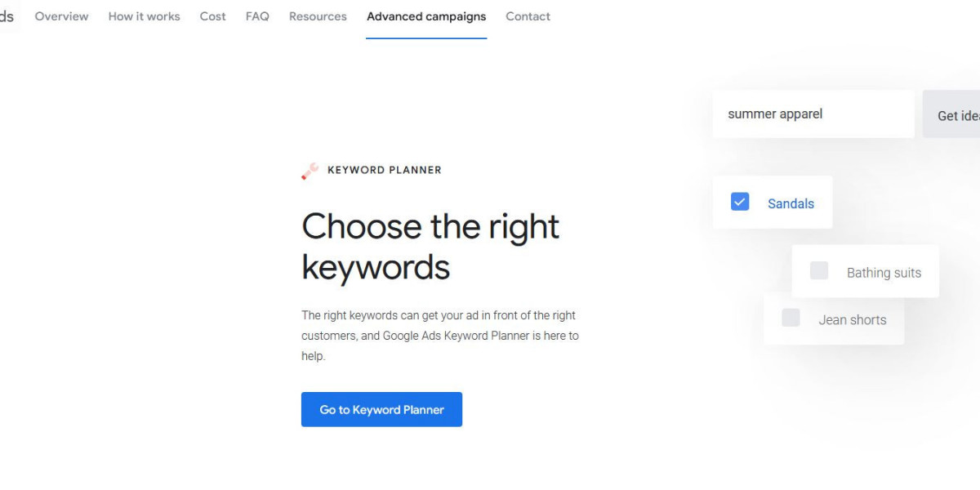Click the Choose the right keywords heading
The height and width of the screenshot is (490, 980).
430,246
